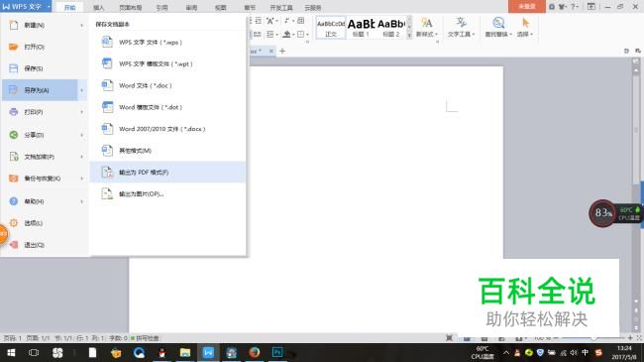Click the Print printer icon in file menu

pyautogui.click(x=14, y=112)
